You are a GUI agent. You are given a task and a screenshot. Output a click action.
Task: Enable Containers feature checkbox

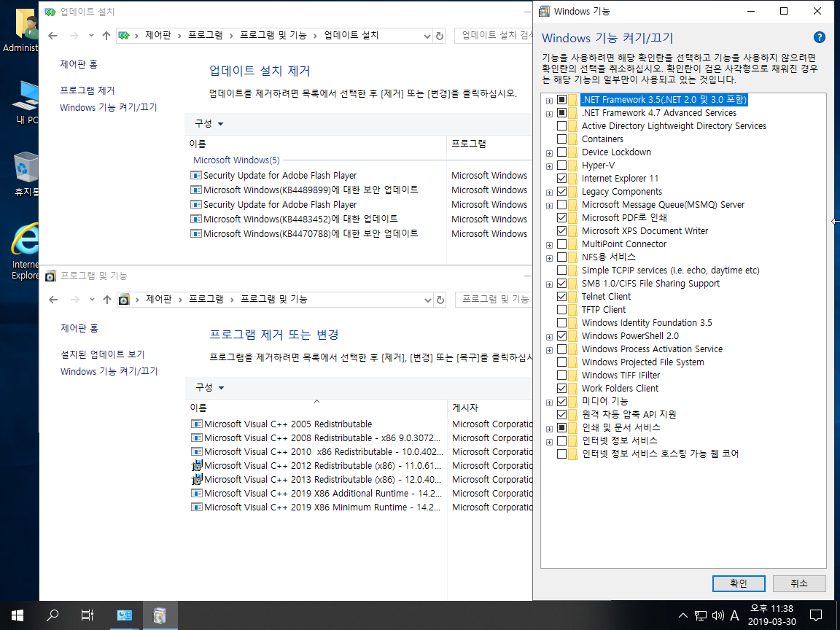[561, 139]
